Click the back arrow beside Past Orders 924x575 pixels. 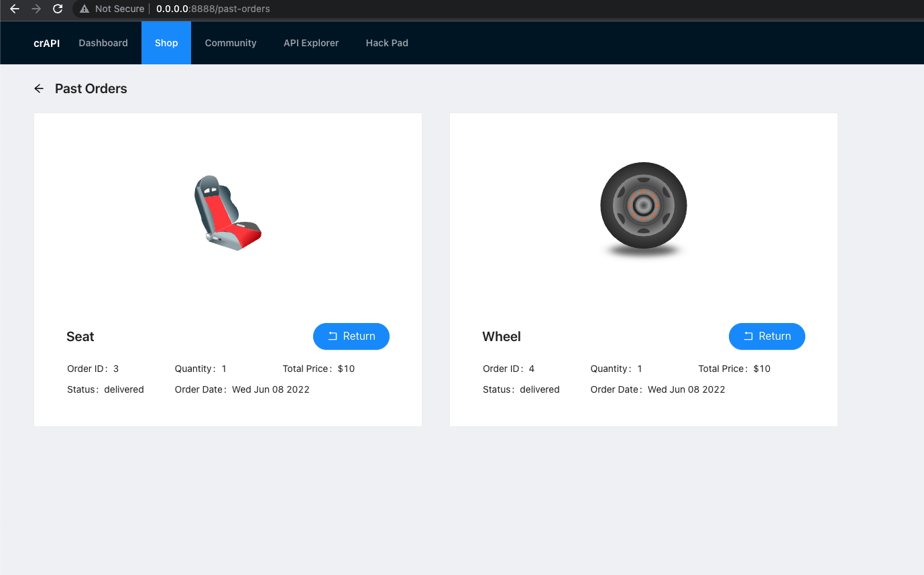click(39, 88)
